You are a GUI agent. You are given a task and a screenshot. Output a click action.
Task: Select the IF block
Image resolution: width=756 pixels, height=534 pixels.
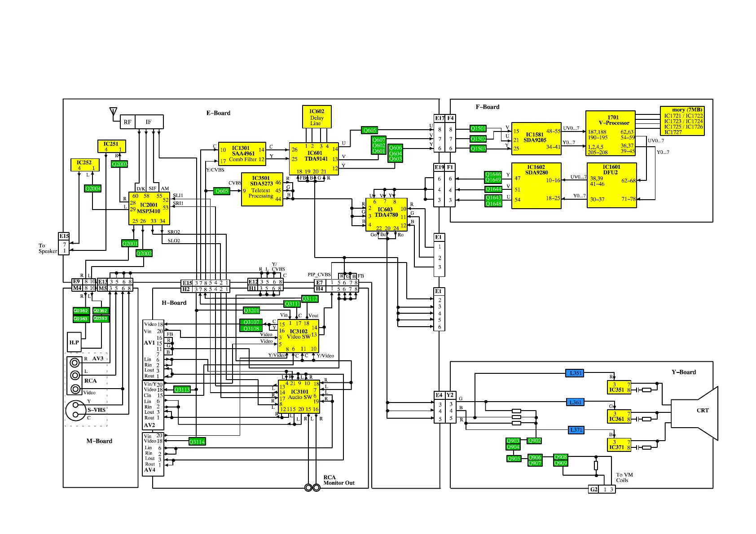(149, 122)
